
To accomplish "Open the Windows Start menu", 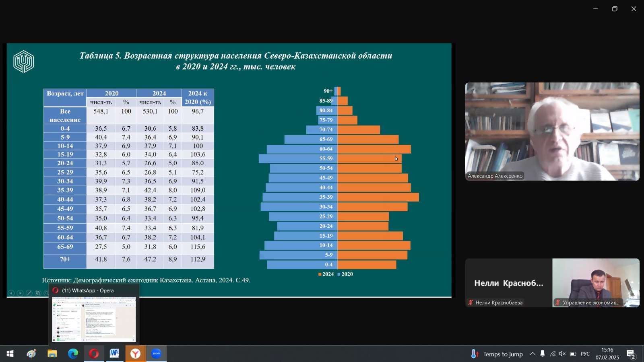I will click(x=10, y=354).
